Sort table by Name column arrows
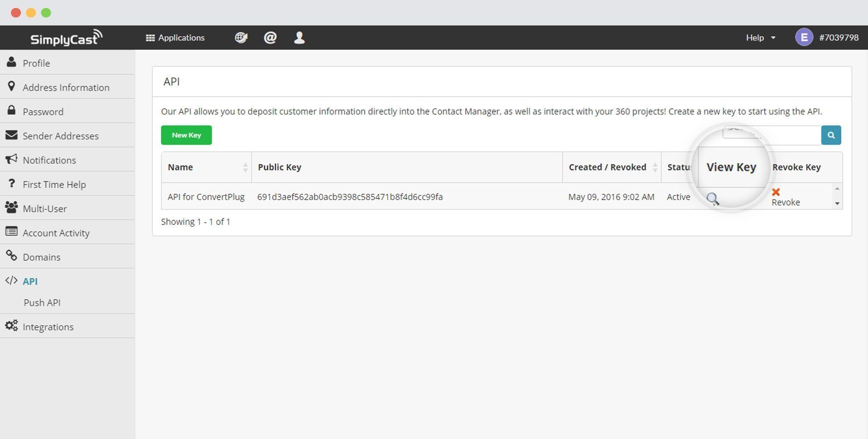868x439 pixels. click(x=245, y=167)
